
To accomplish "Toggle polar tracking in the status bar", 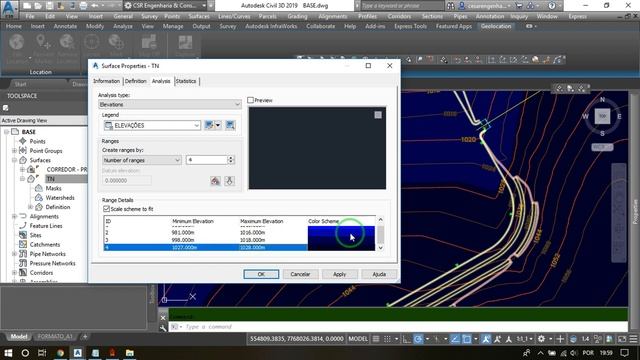I will pyautogui.click(x=418, y=339).
